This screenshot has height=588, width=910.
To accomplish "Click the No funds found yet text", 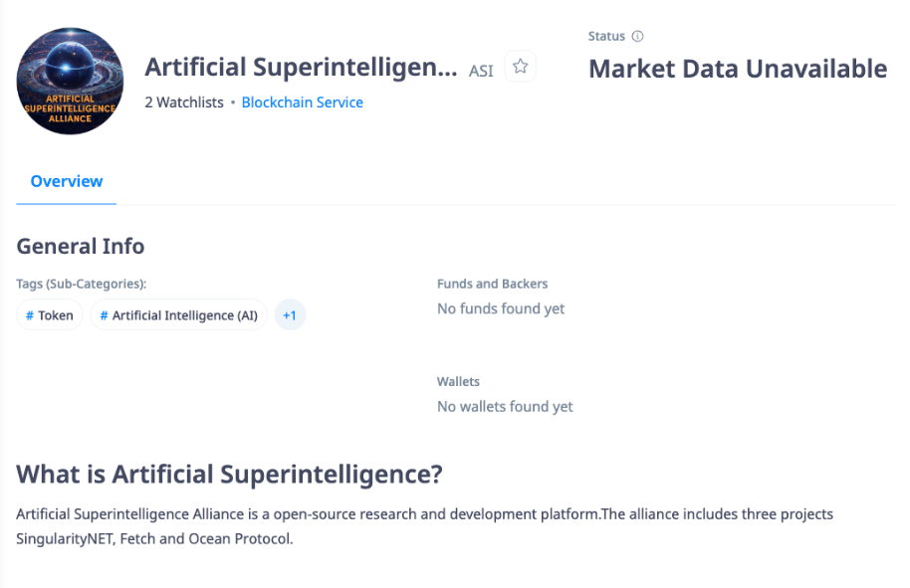I will tap(501, 308).
